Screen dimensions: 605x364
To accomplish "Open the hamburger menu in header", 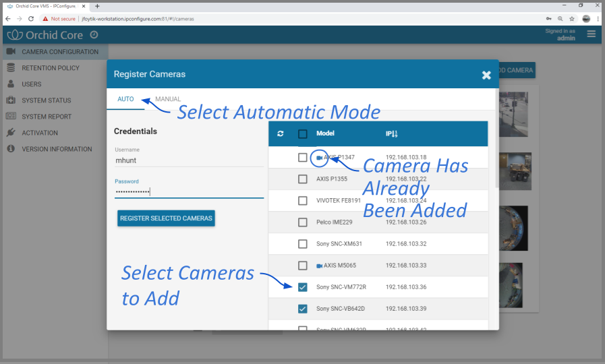I will pos(592,34).
